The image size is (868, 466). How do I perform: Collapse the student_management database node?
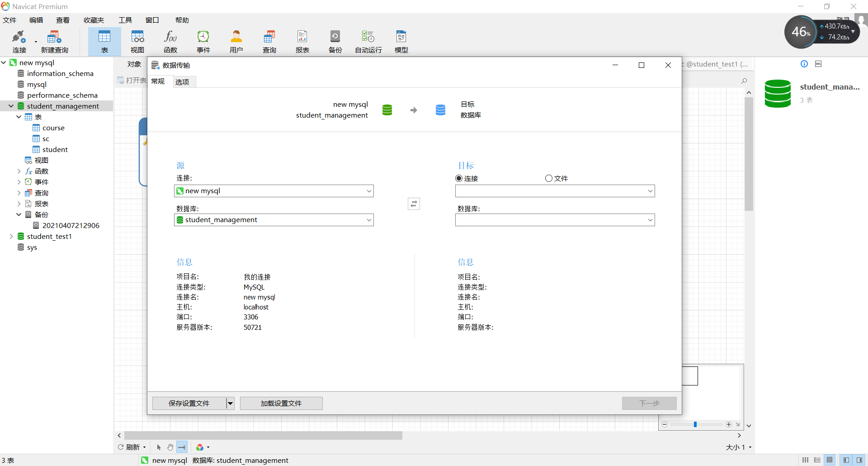(x=11, y=106)
